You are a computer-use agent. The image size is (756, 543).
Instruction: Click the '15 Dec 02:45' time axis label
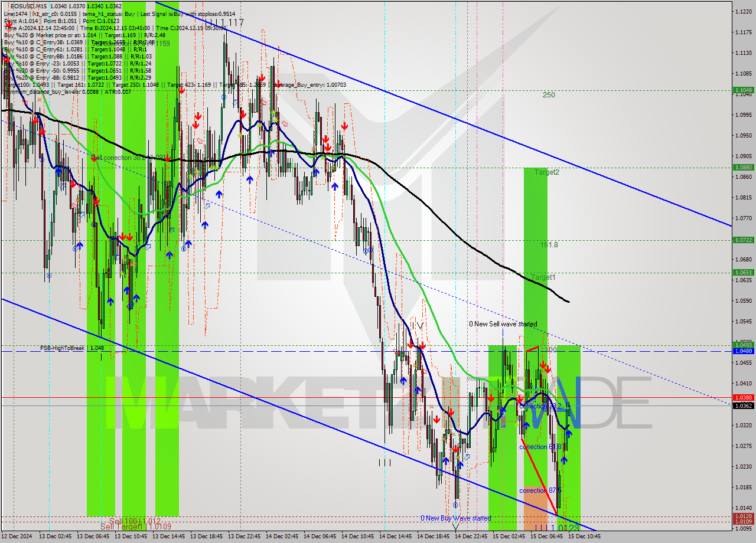pyautogui.click(x=510, y=537)
